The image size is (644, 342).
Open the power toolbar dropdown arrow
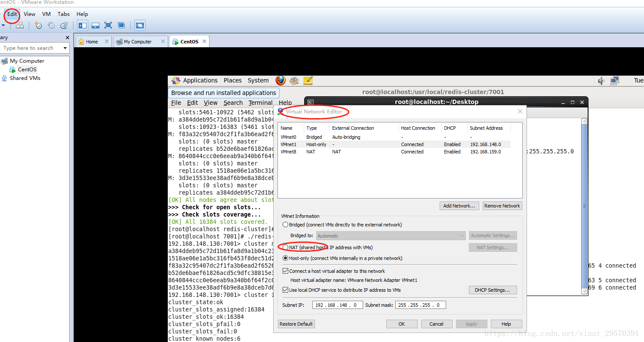pyautogui.click(x=3, y=25)
